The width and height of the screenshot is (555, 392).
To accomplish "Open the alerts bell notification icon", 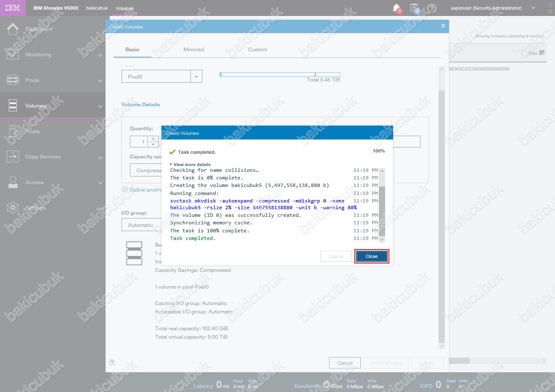I will [x=396, y=8].
